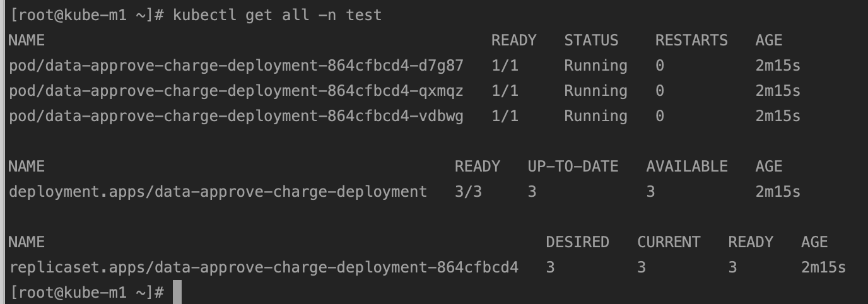Click the 2m15s age of the replicaset
Image resolution: width=868 pixels, height=304 pixels.
point(823,267)
